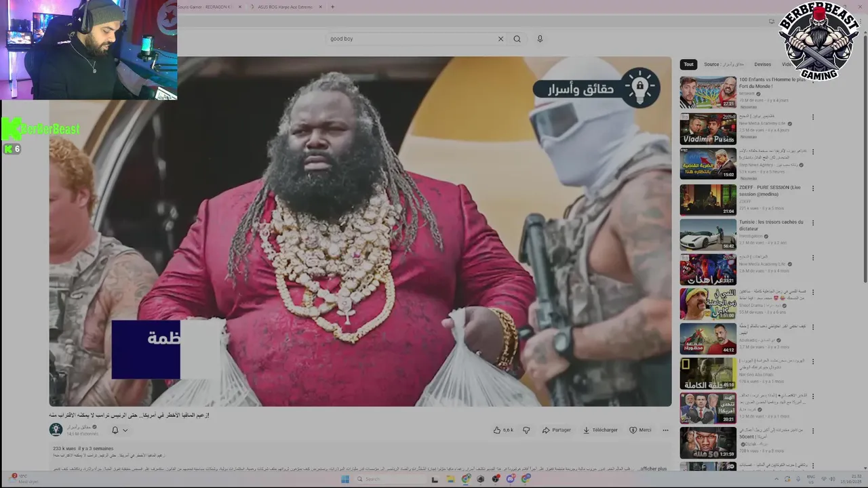Open a new browser tab with plus
868x488 pixels.
pyautogui.click(x=332, y=7)
